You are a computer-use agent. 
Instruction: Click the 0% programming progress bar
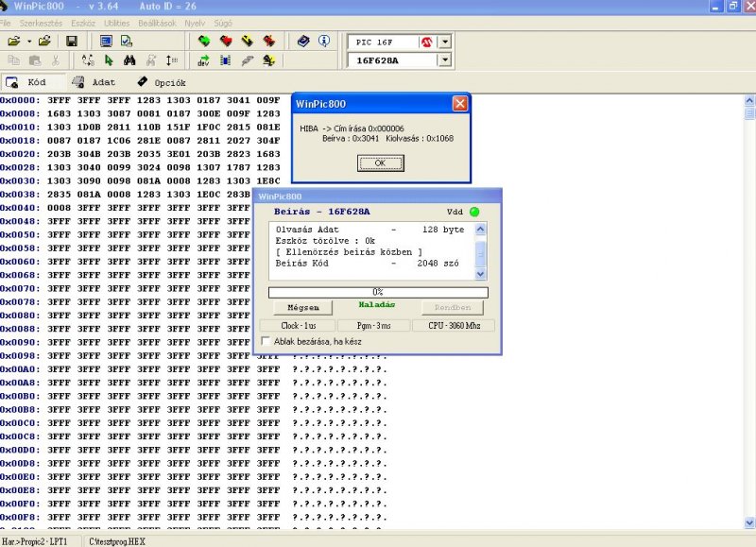tap(378, 292)
